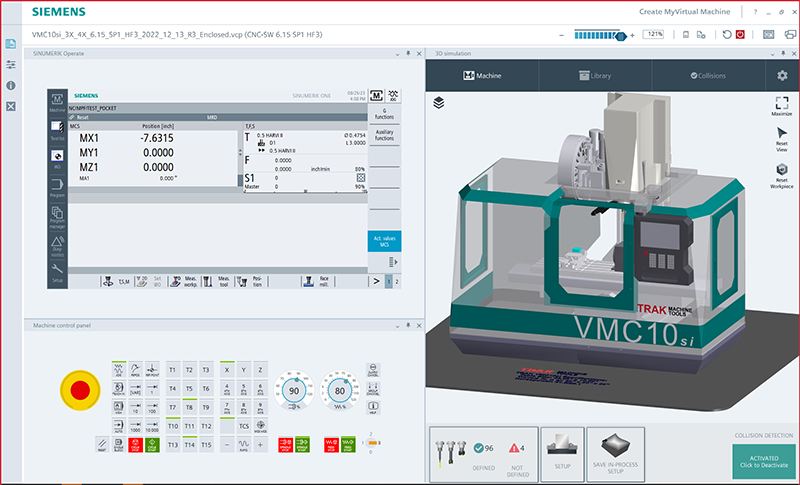Open 3D simulation settings gear

[782, 75]
